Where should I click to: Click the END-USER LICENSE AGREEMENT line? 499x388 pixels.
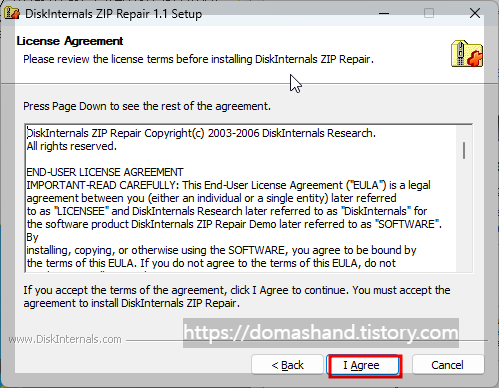[105, 172]
